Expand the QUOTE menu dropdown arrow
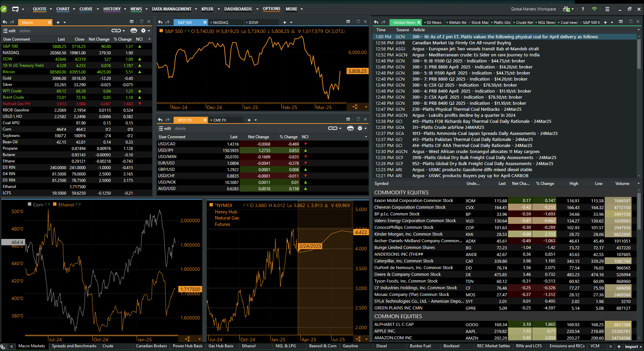The width and height of the screenshot is (644, 351). (51, 9)
